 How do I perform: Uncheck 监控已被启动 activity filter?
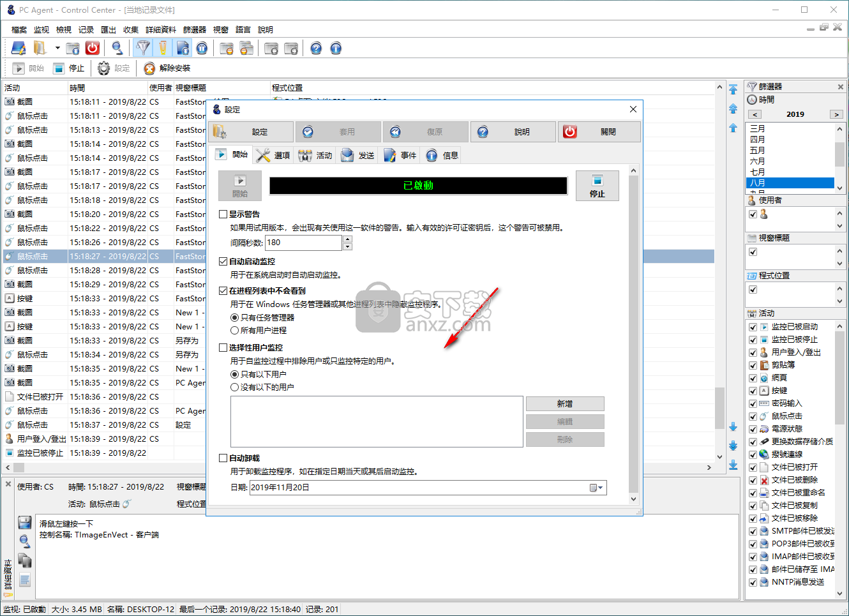click(x=753, y=327)
